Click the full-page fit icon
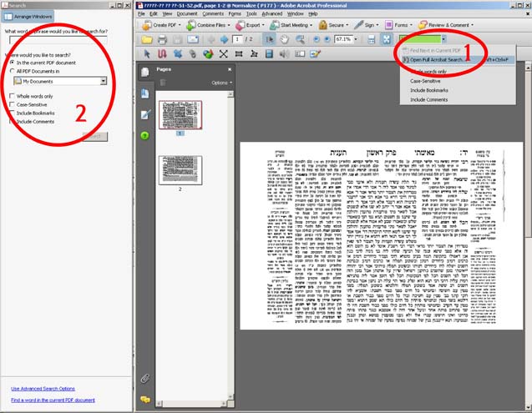The image size is (532, 413). 387,39
